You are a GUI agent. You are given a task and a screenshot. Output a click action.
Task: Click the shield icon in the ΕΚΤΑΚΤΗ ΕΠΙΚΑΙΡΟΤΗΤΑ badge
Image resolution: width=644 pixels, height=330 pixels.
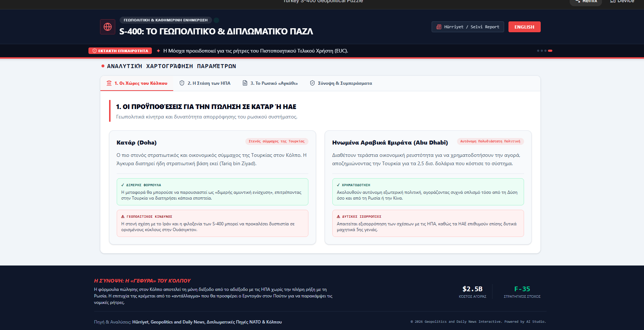(x=95, y=51)
